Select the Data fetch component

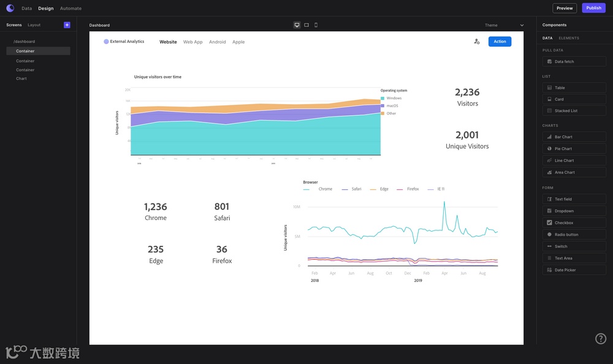point(574,61)
